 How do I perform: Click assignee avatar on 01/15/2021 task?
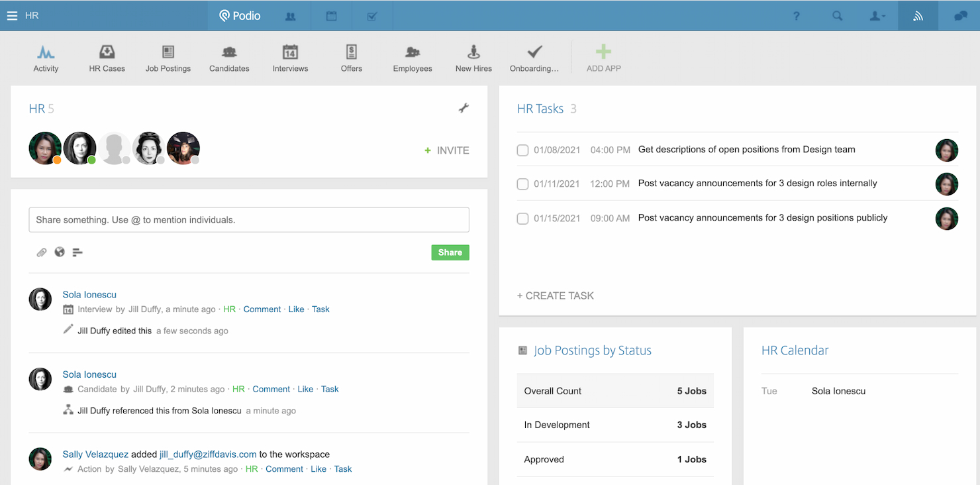tap(947, 219)
